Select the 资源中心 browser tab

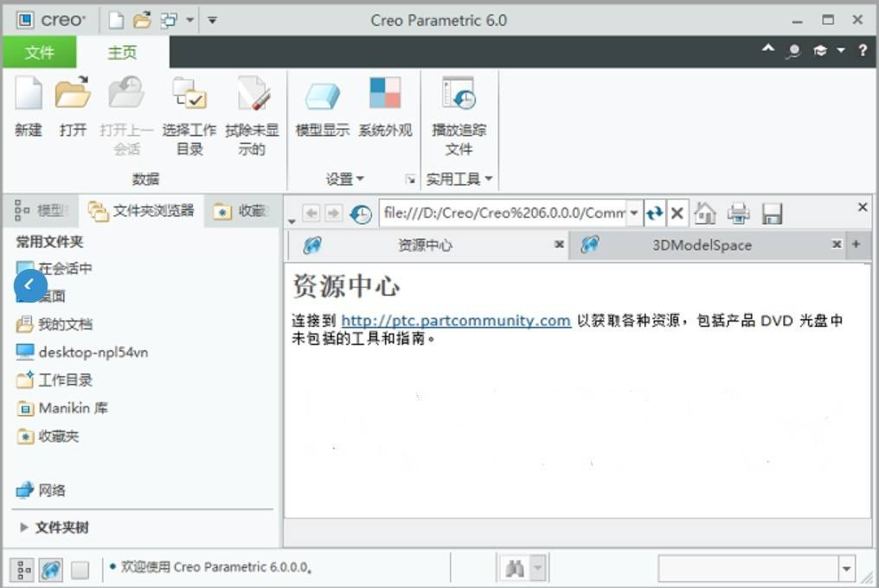[x=425, y=245]
